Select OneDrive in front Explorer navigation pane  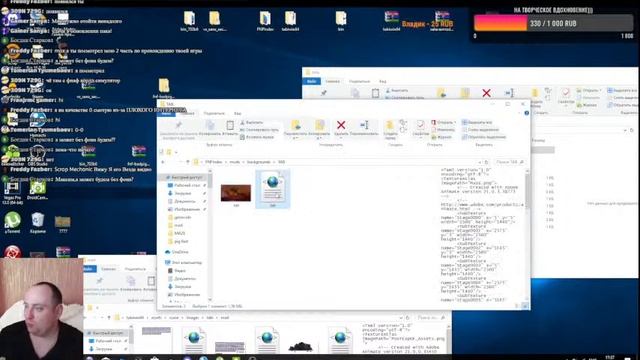click(x=176, y=252)
